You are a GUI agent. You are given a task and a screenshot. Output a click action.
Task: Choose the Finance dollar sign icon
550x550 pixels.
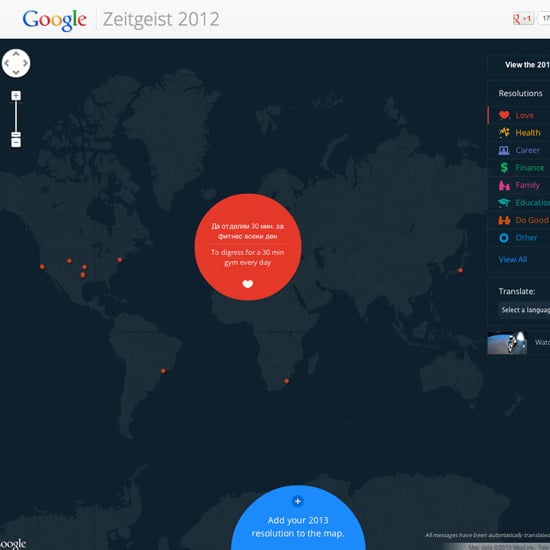pos(504,168)
